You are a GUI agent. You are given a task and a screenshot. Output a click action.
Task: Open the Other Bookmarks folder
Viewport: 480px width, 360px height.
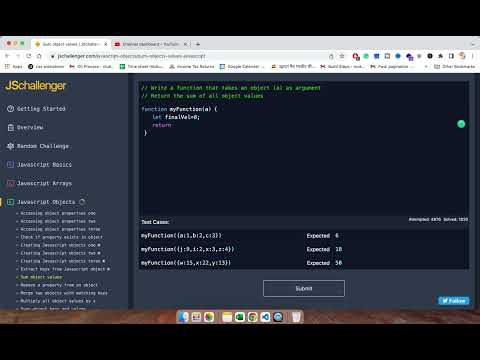coord(455,67)
